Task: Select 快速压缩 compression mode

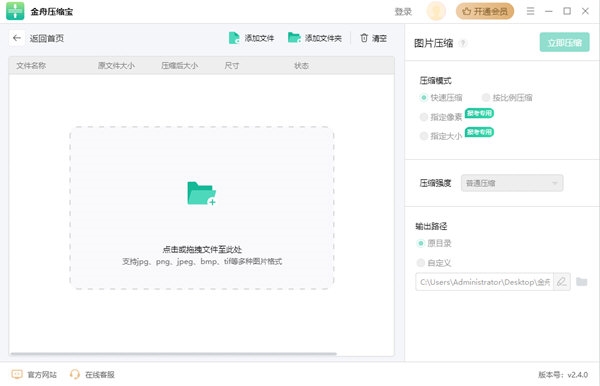Action: click(x=441, y=98)
